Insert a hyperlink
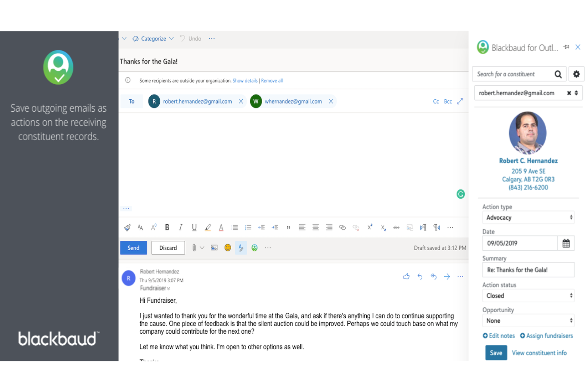 (x=342, y=228)
